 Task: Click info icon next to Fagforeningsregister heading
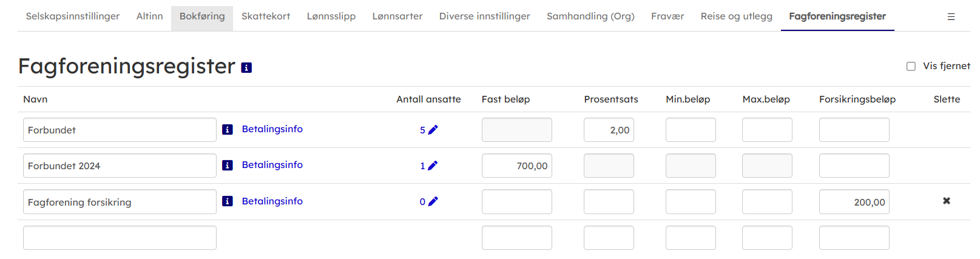pyautogui.click(x=246, y=68)
